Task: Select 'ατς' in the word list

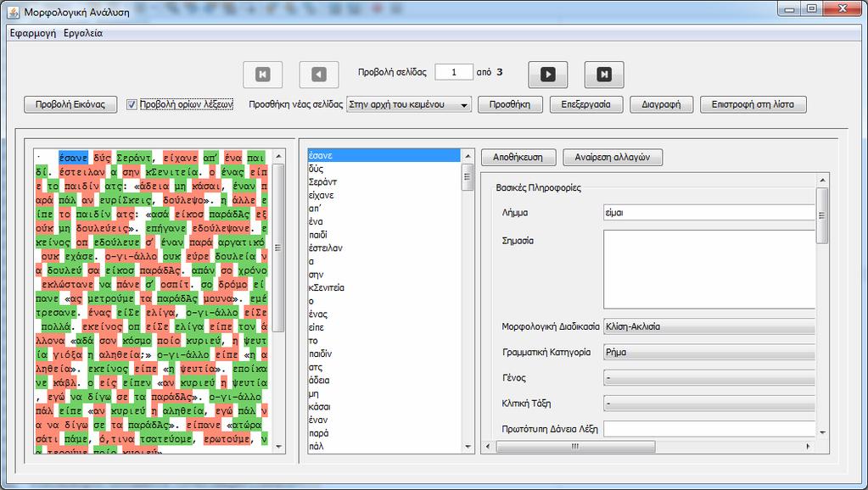Action: tap(384, 367)
